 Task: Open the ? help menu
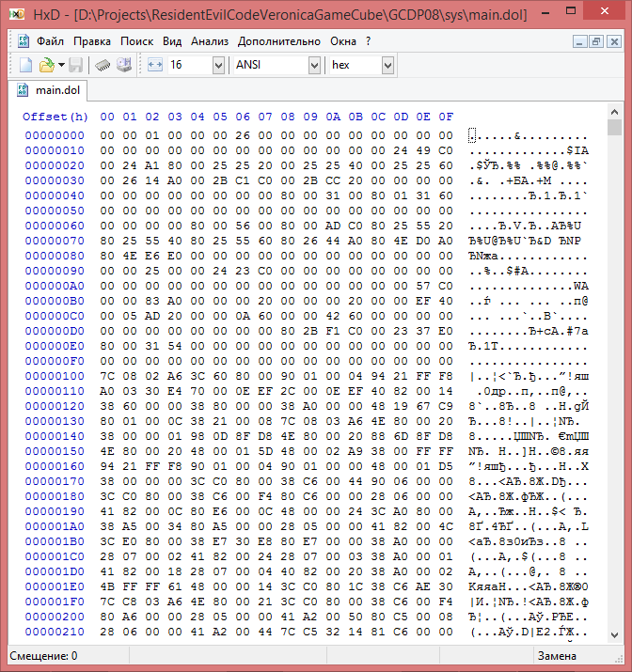pyautogui.click(x=368, y=41)
